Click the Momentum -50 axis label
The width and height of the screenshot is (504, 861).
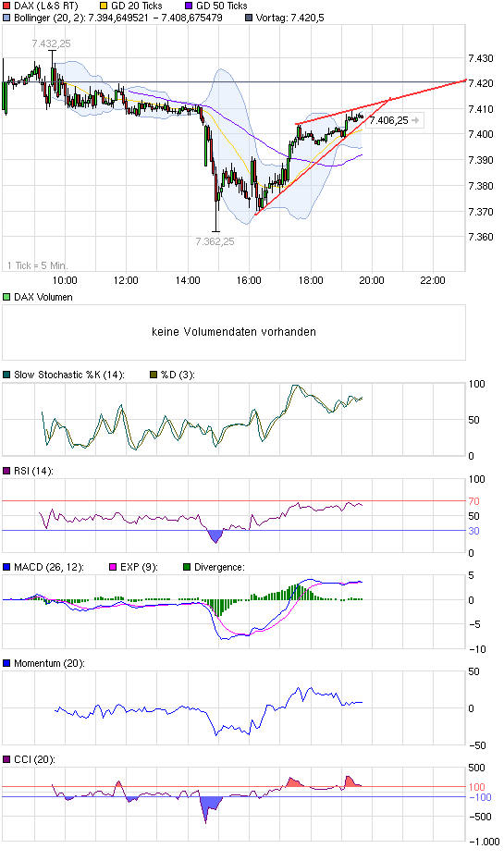[477, 745]
